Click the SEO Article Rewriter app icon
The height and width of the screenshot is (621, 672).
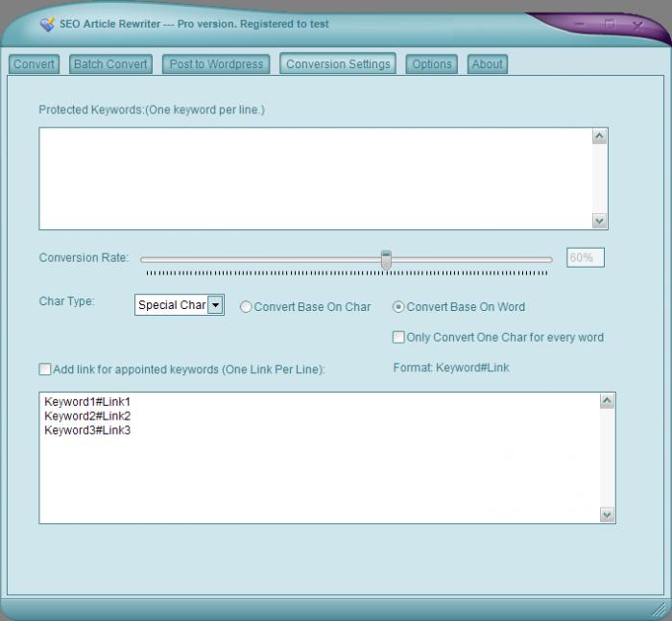tap(47, 24)
